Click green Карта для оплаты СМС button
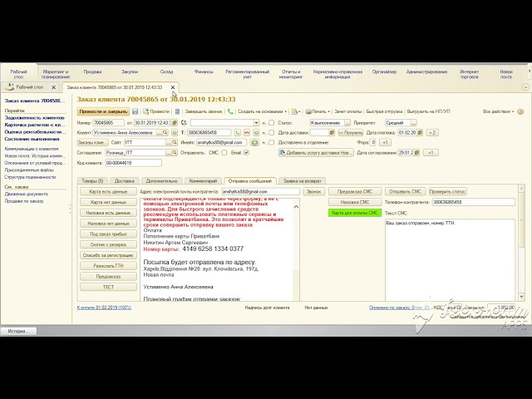The height and width of the screenshot is (399, 532). coord(355,213)
